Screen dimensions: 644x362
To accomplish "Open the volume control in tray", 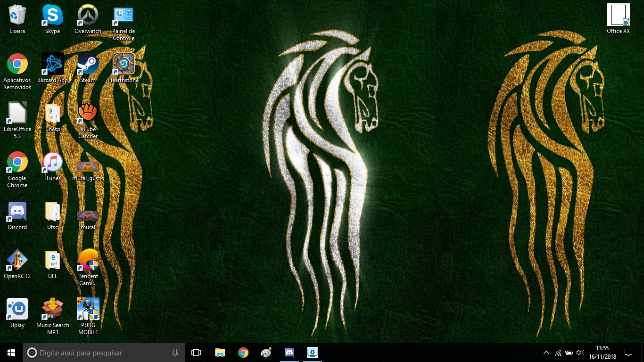I will [x=580, y=353].
